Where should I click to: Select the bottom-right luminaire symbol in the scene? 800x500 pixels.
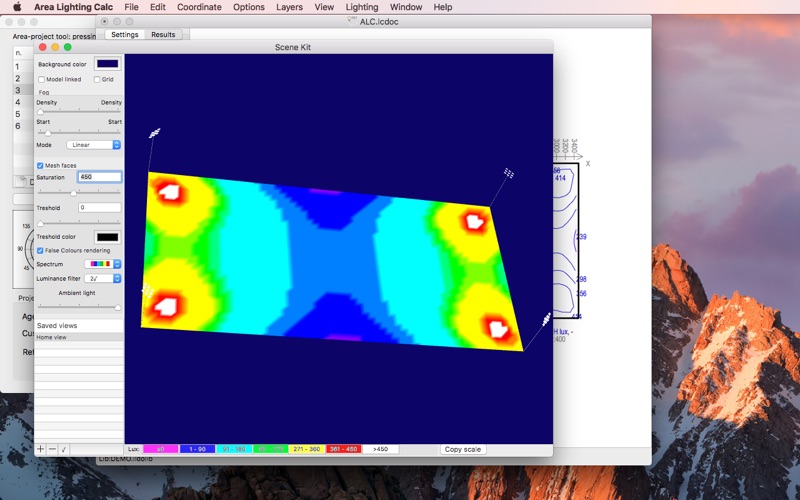pyautogui.click(x=546, y=319)
